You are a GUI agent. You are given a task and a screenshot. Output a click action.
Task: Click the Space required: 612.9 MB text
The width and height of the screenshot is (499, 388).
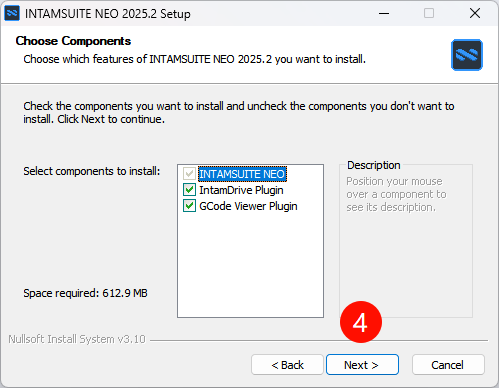(x=85, y=293)
